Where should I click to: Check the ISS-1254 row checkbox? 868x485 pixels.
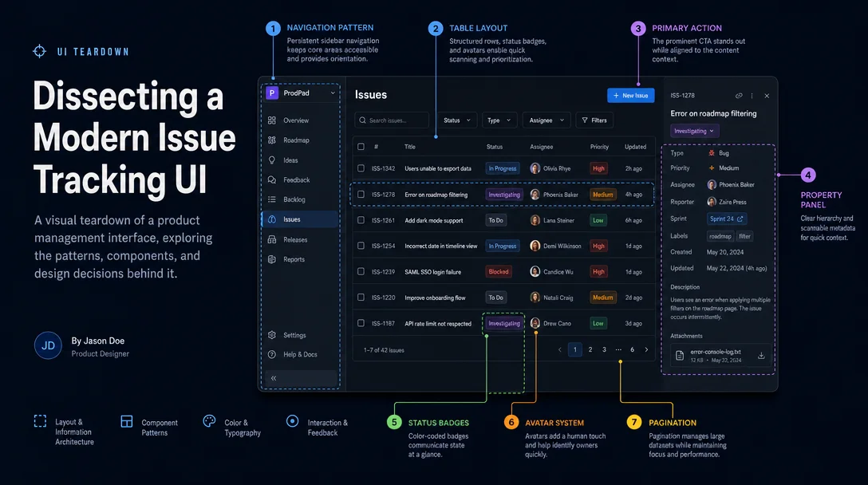[x=361, y=246]
